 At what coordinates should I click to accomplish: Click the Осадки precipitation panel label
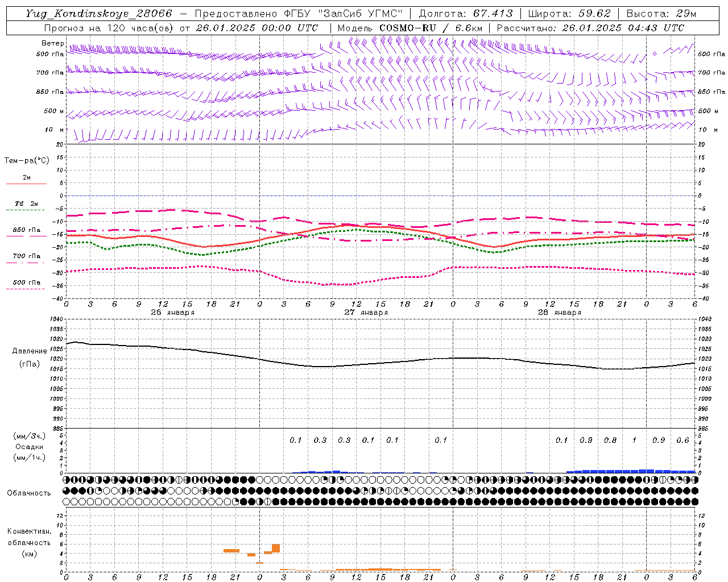[x=30, y=447]
